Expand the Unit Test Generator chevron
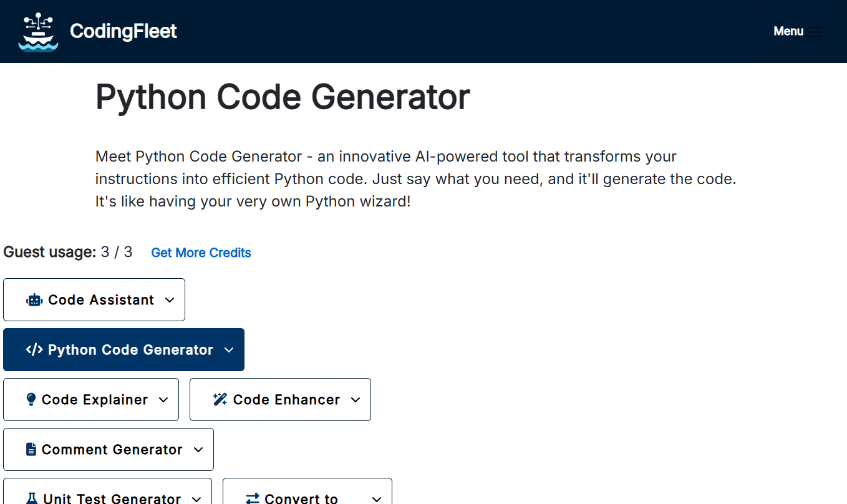The width and height of the screenshot is (847, 504). coord(196,498)
